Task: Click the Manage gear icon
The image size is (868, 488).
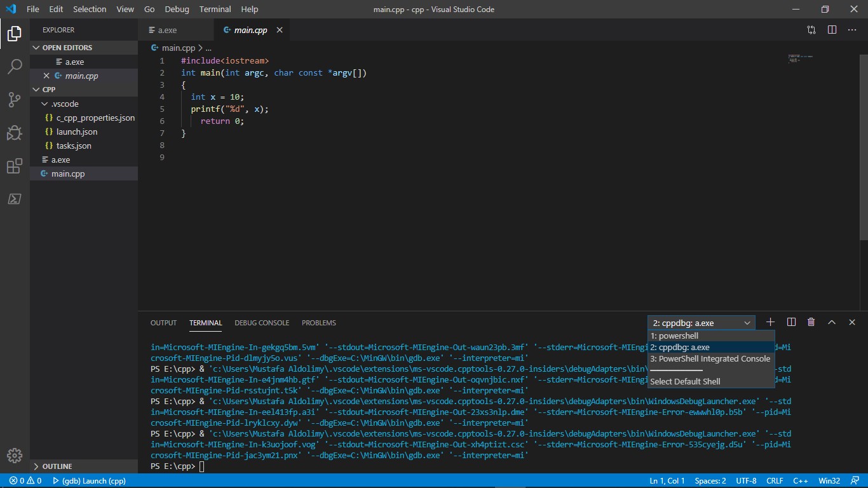Action: click(x=15, y=455)
